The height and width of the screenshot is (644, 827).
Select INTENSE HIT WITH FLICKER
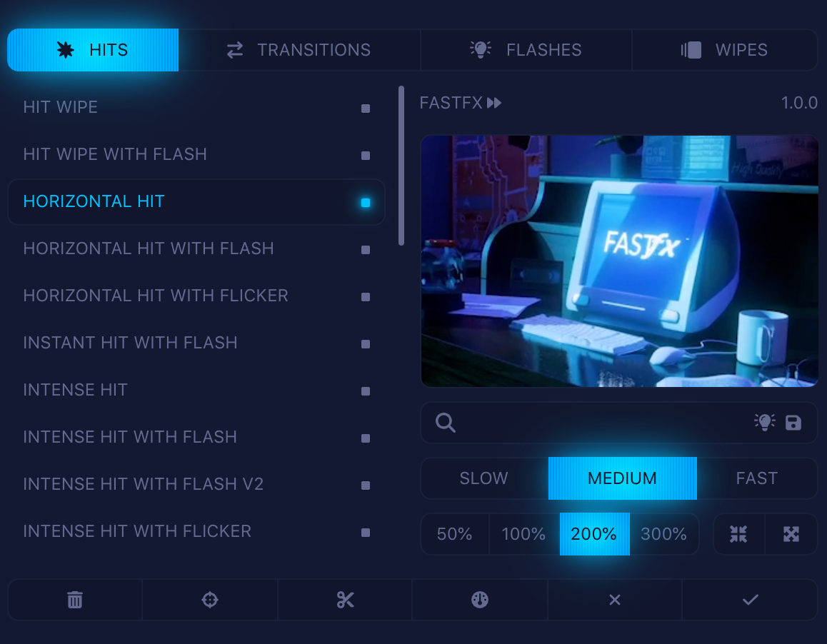click(196, 532)
